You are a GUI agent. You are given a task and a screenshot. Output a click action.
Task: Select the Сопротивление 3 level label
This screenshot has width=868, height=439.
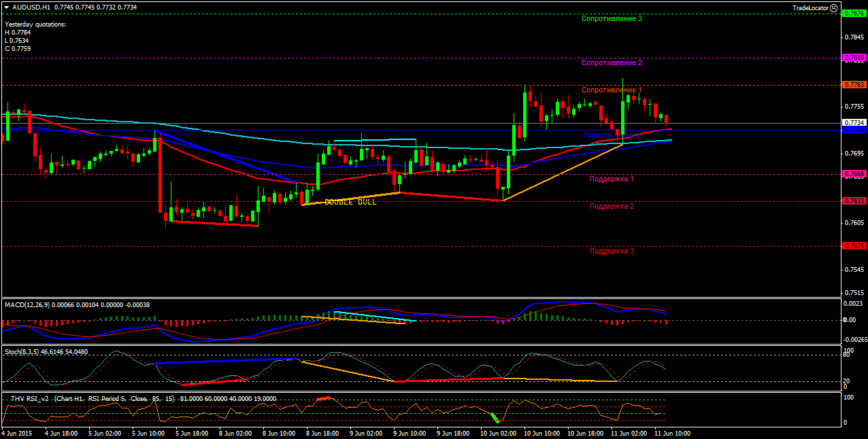coord(612,18)
